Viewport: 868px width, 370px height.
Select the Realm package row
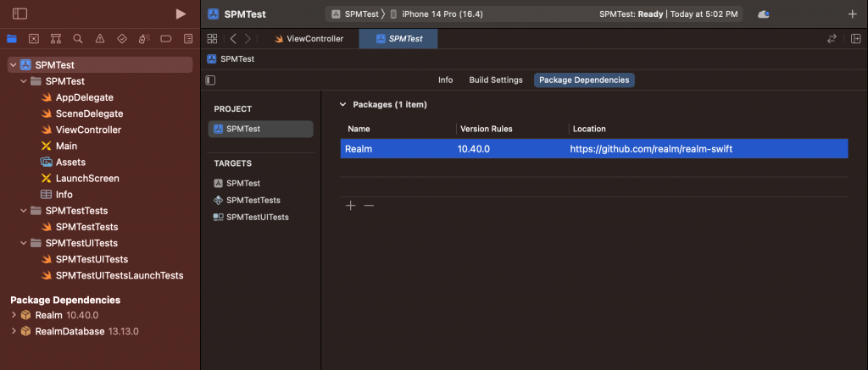click(x=593, y=149)
